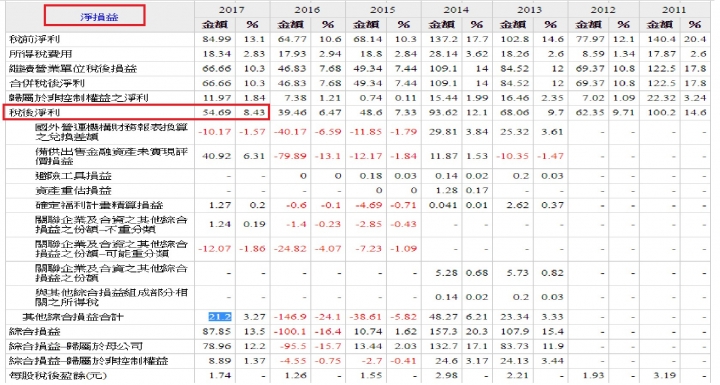Click the 確定福利計畫精算損益 row label
The height and width of the screenshot is (385, 720).
click(99, 205)
